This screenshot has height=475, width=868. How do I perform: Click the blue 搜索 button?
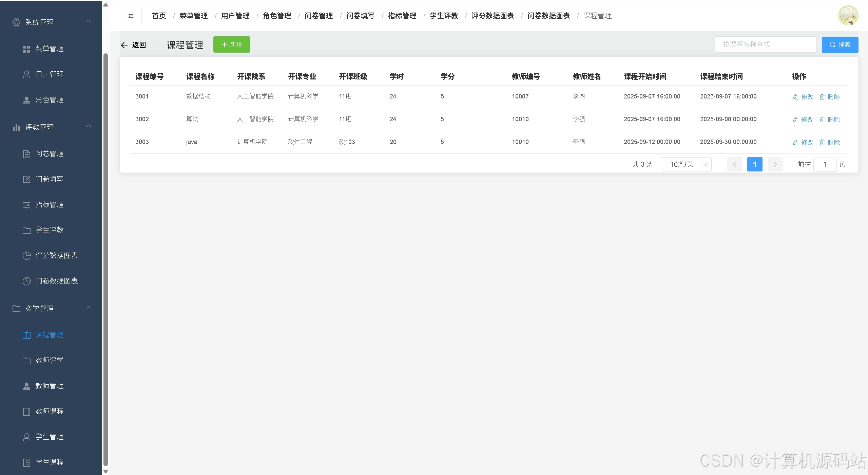pyautogui.click(x=840, y=45)
